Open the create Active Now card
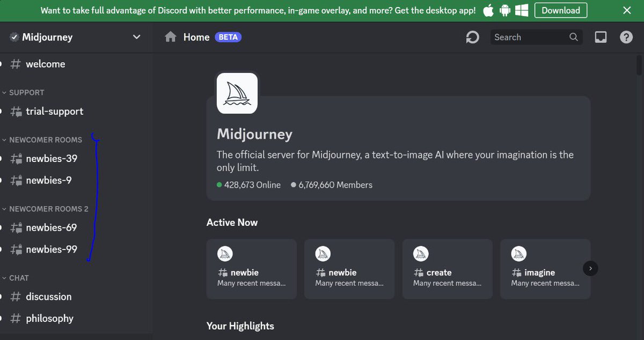The image size is (644, 340). click(448, 269)
